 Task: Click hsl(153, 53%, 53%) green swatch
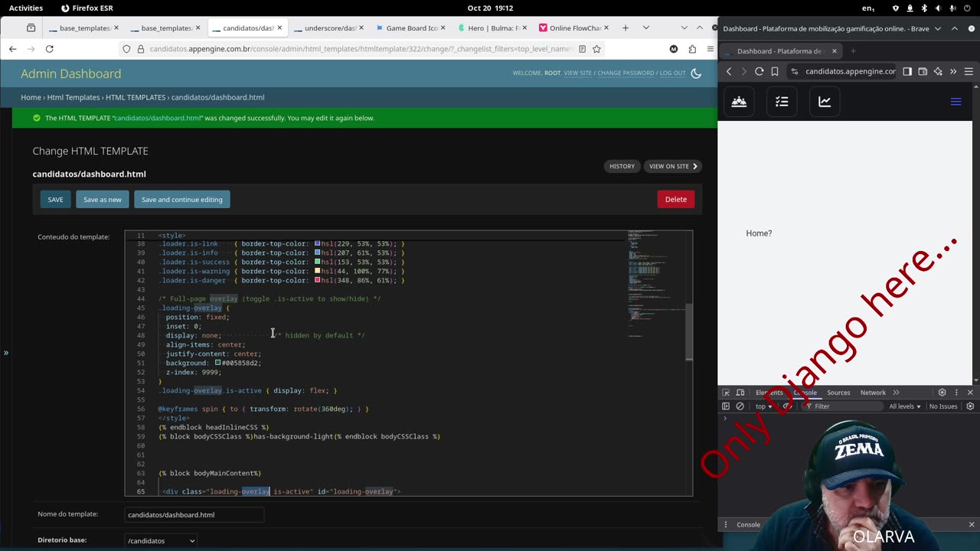point(318,262)
